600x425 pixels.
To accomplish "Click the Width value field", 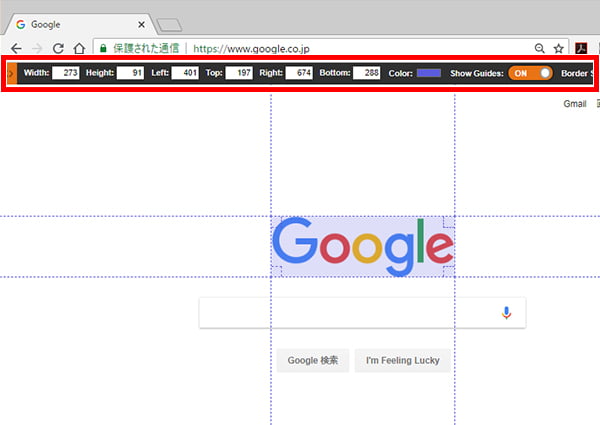I will click(66, 73).
